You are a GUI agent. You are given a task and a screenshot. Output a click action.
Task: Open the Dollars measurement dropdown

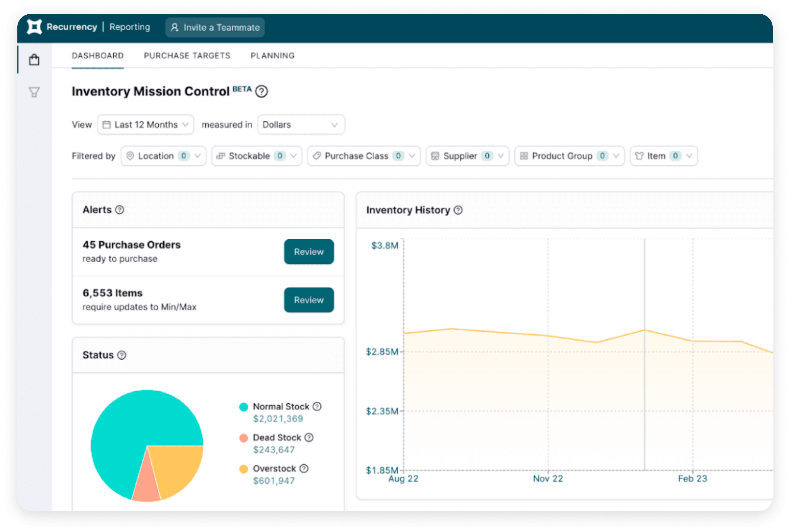pyautogui.click(x=301, y=125)
